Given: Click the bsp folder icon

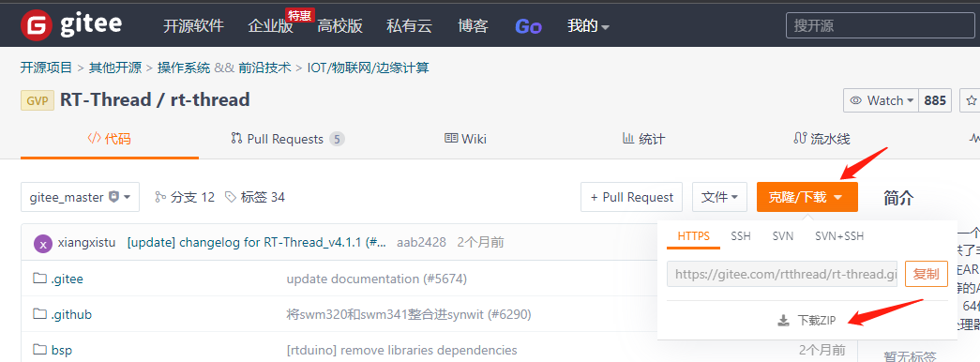Looking at the screenshot, I should (40, 350).
